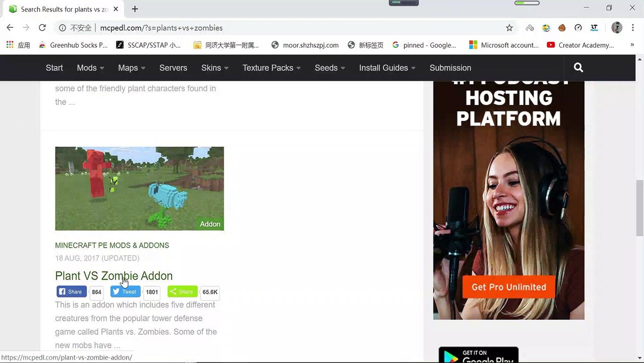Open SSCAP/SSTAP bookmark
The height and width of the screenshot is (363, 644).
click(x=148, y=45)
